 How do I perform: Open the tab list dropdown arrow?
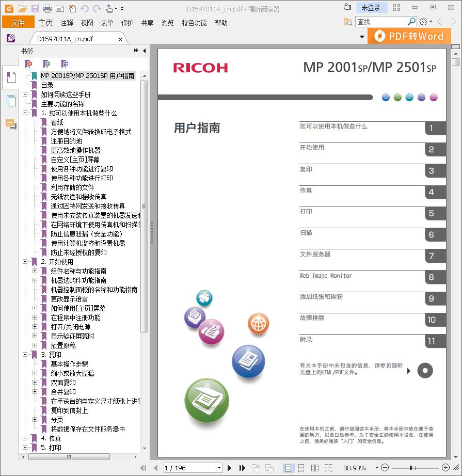(x=362, y=37)
